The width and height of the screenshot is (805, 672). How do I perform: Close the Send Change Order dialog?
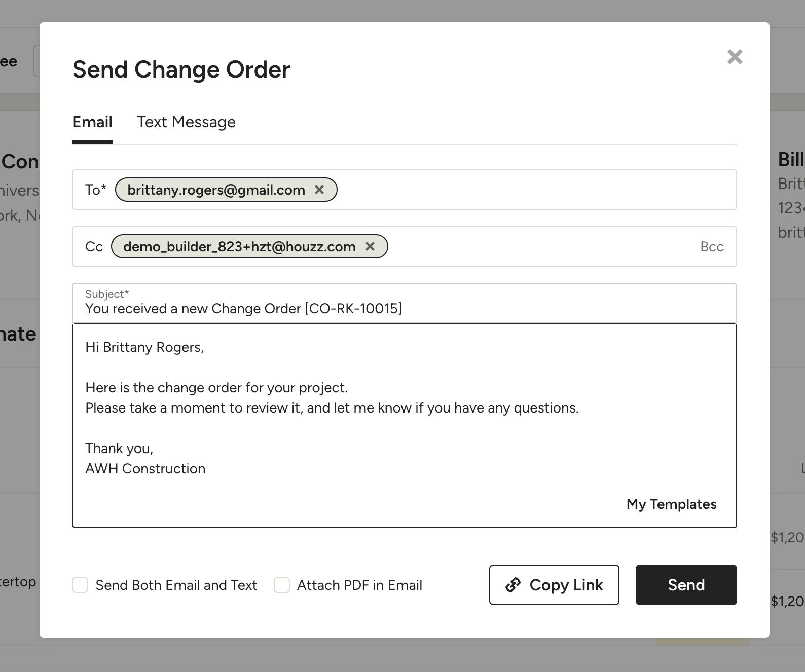735,57
